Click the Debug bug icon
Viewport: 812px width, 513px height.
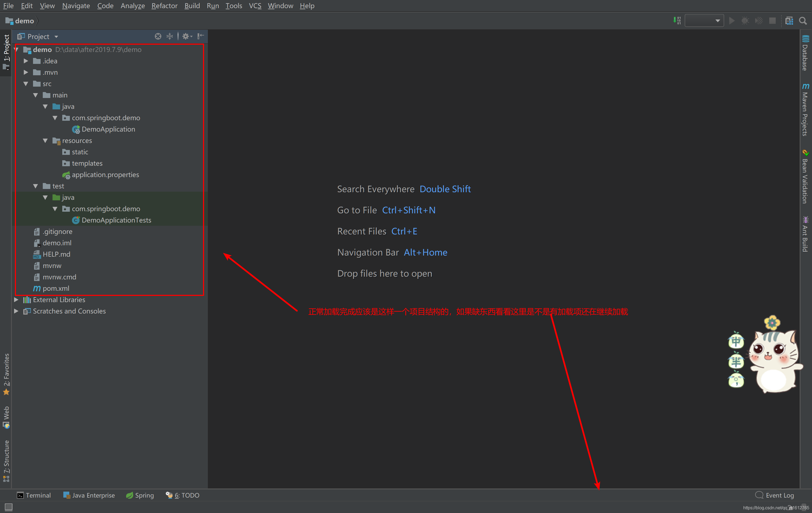point(745,21)
